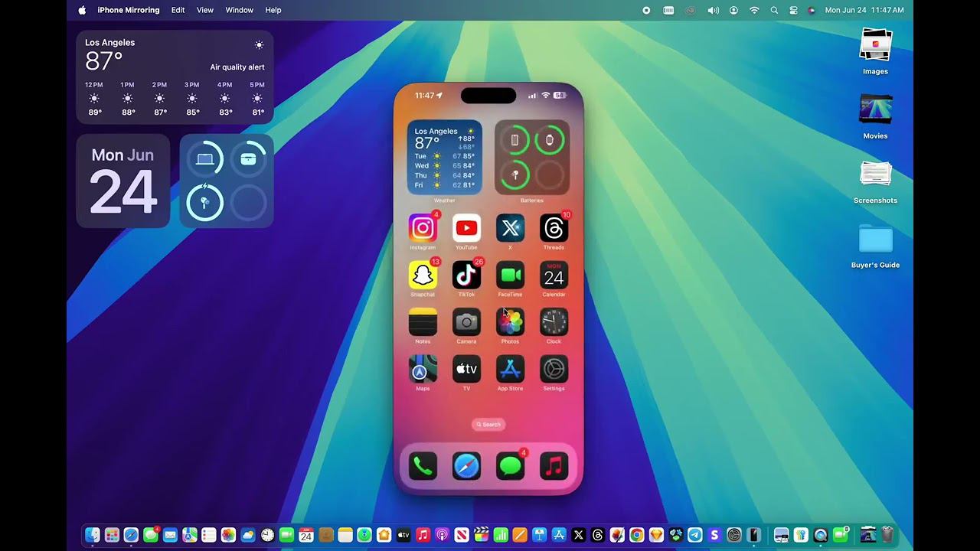Open Notes on the iPhone home screen
Screen dimensions: 980x551
pyautogui.click(x=423, y=322)
